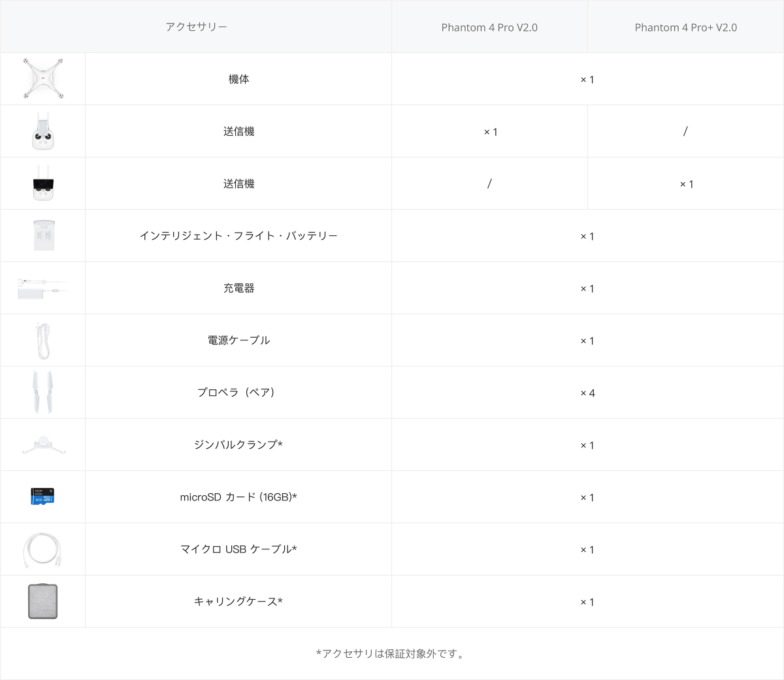Click the Intelligent Flight Battery image
Screen dimensions: 784x680
tap(43, 236)
